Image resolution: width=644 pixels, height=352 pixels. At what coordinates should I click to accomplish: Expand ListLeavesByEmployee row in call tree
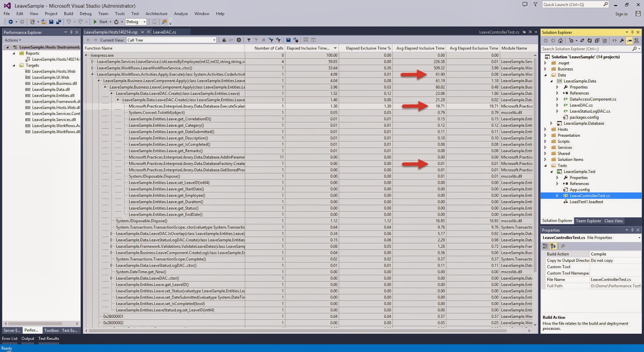coord(92,62)
